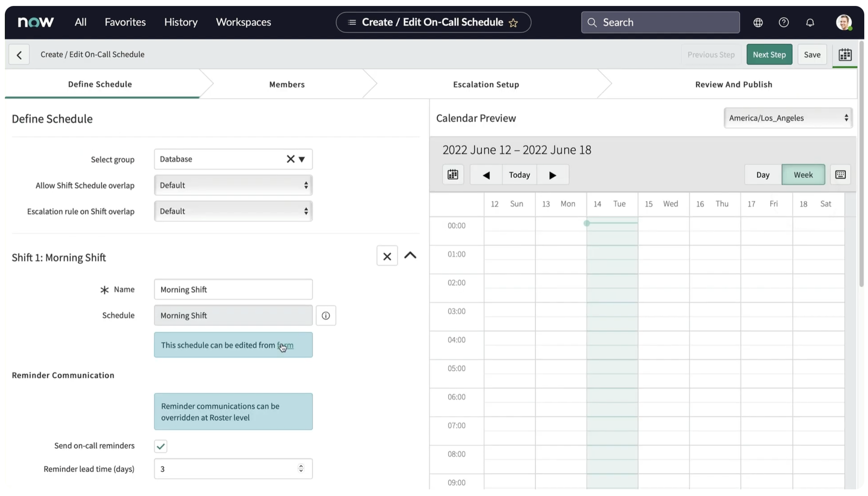Toggle calendar preview icon in header

(x=845, y=55)
